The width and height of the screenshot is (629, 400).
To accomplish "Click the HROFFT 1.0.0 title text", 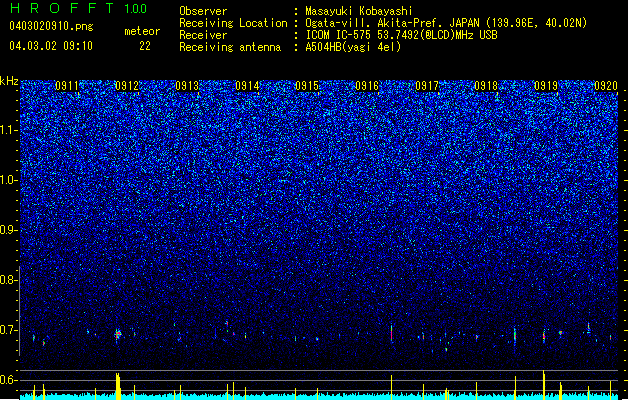I will coord(78,8).
